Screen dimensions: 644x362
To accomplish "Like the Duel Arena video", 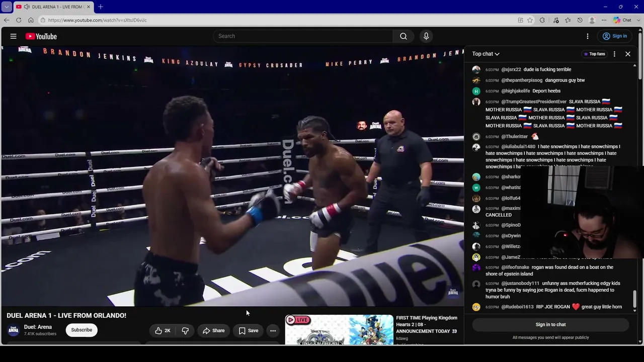I will click(163, 330).
